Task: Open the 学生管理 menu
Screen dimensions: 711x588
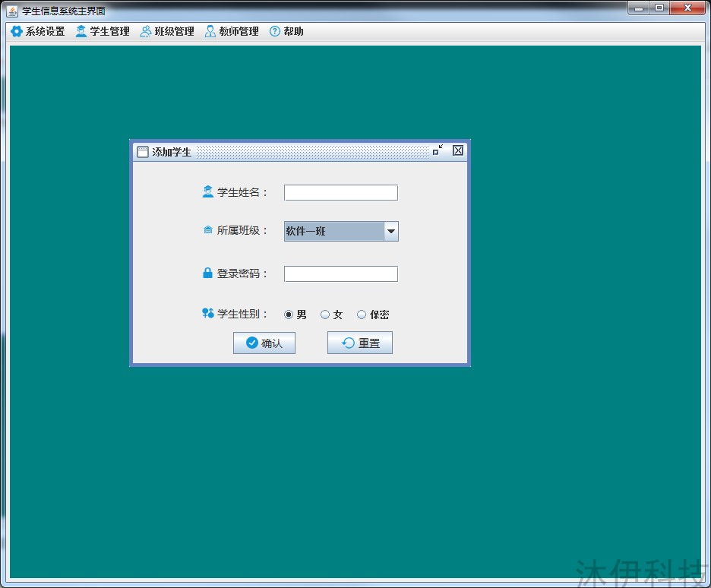Action: [103, 31]
